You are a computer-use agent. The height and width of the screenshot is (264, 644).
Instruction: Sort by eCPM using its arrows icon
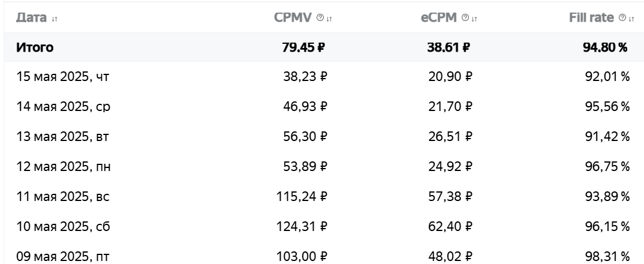click(x=474, y=19)
